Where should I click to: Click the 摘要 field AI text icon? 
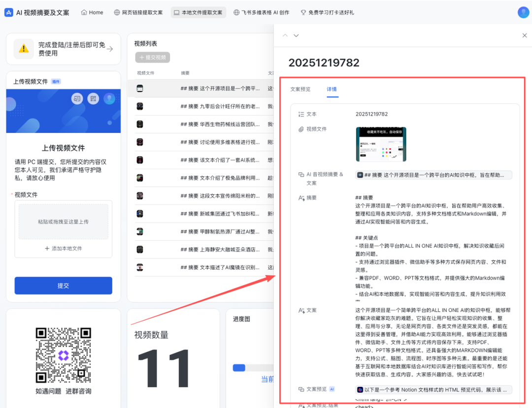(x=301, y=198)
